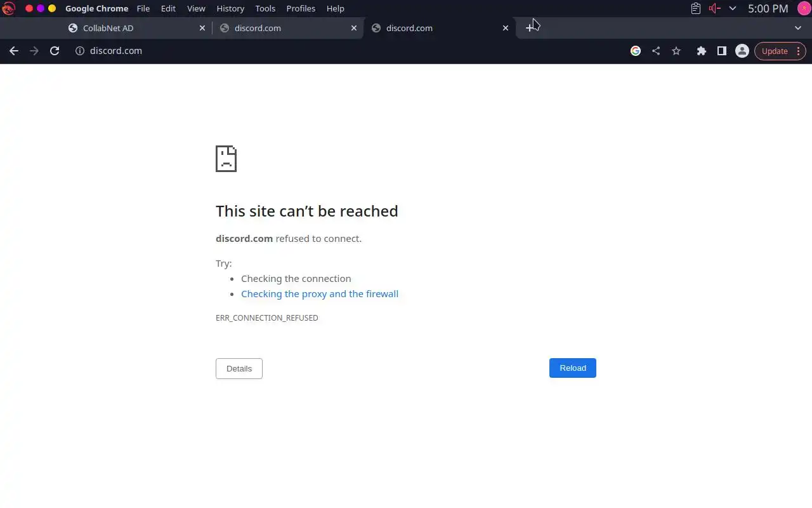The width and height of the screenshot is (812, 508).
Task: Go back to the previous page
Action: coord(14,51)
